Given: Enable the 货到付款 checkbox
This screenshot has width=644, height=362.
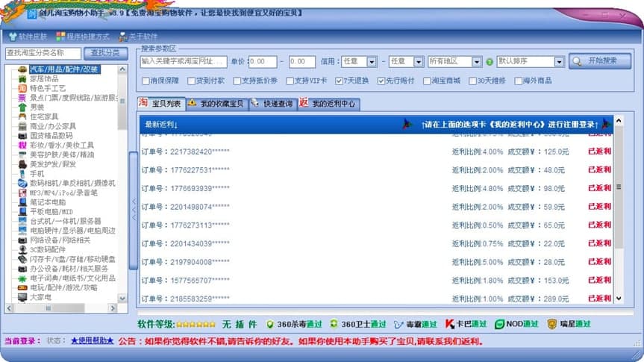Looking at the screenshot, I should point(191,81).
